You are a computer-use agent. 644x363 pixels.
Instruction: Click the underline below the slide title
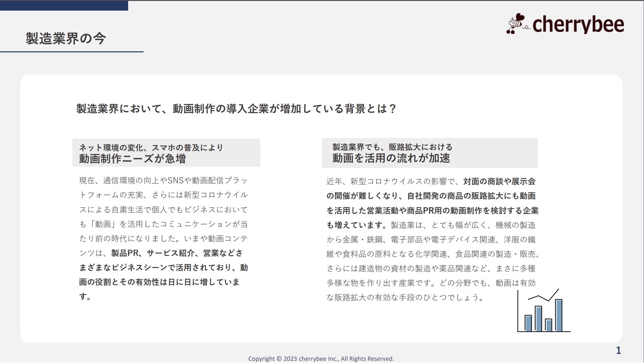coord(72,52)
